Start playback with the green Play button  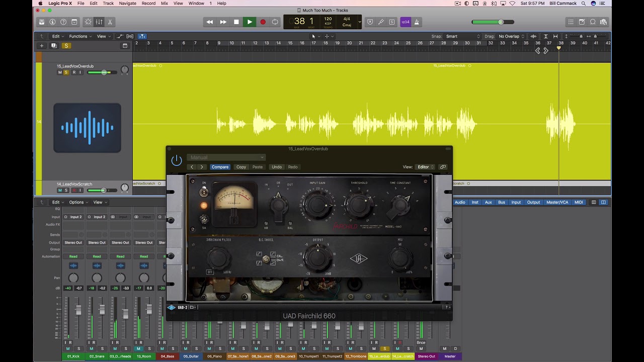(x=250, y=22)
